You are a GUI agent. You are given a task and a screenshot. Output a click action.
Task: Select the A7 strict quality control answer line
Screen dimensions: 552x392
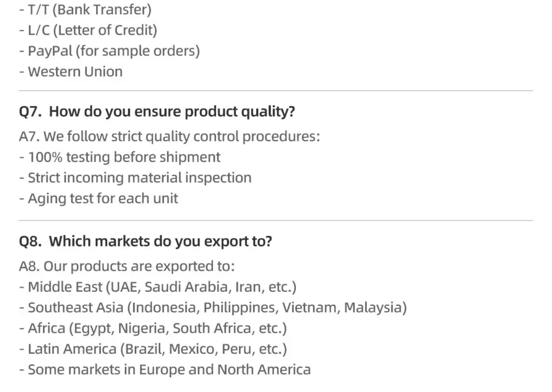[169, 137]
